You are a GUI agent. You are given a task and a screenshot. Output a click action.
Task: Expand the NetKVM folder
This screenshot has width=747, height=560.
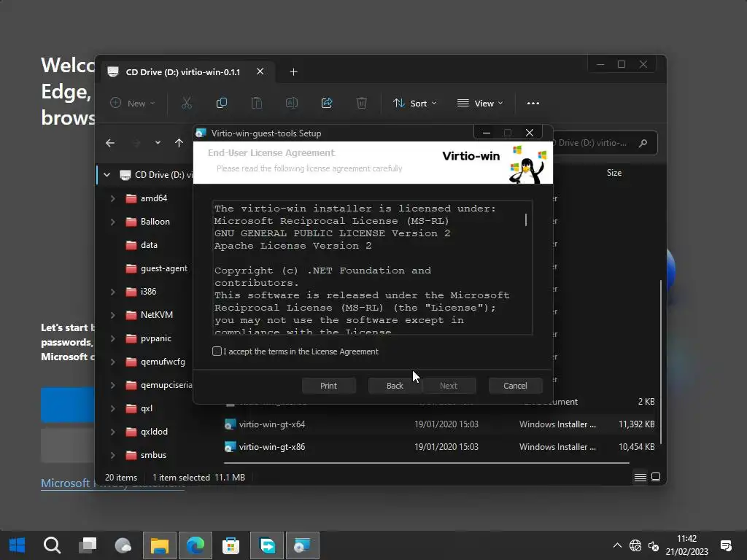tap(112, 315)
